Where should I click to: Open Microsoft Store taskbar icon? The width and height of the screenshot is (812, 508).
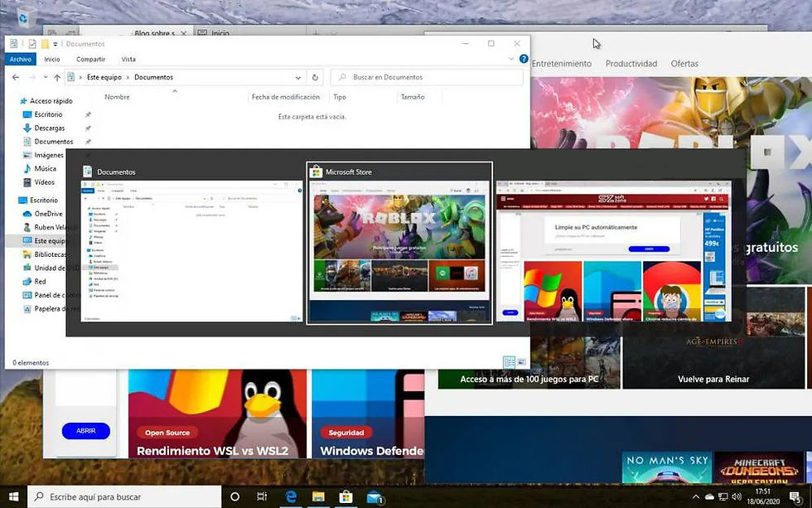click(346, 496)
